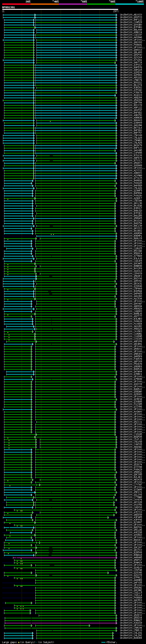Viewport: 146px width, 644px height.
Task: Select the UniRef100_Q7Y1I5 label
Action: click(x=131, y=178)
